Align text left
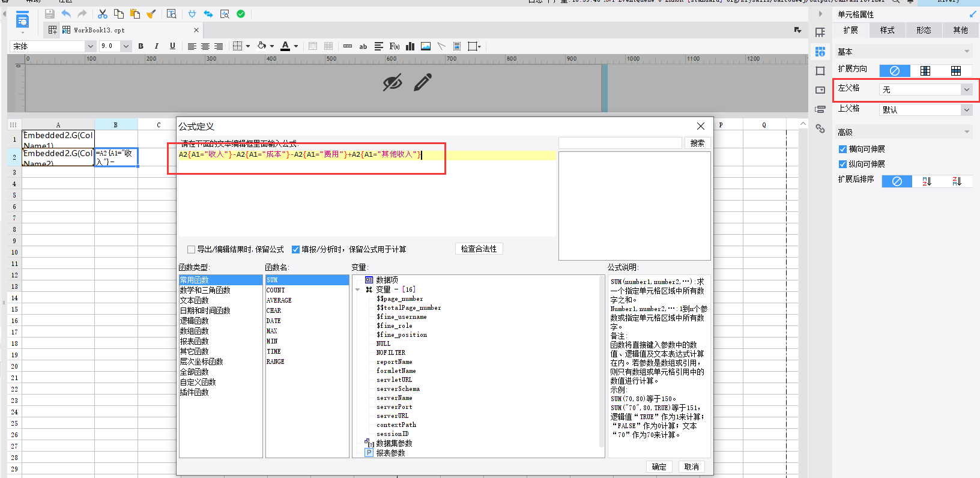980x478 pixels. [192, 46]
